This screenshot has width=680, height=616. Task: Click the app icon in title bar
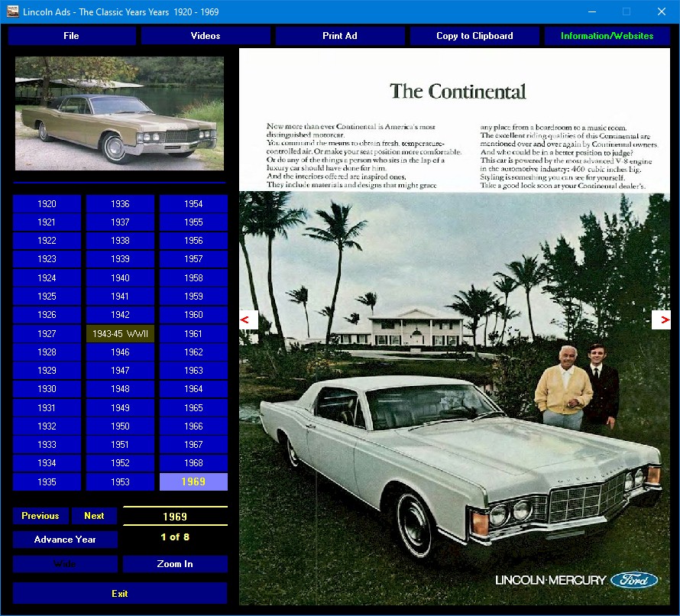[12, 11]
